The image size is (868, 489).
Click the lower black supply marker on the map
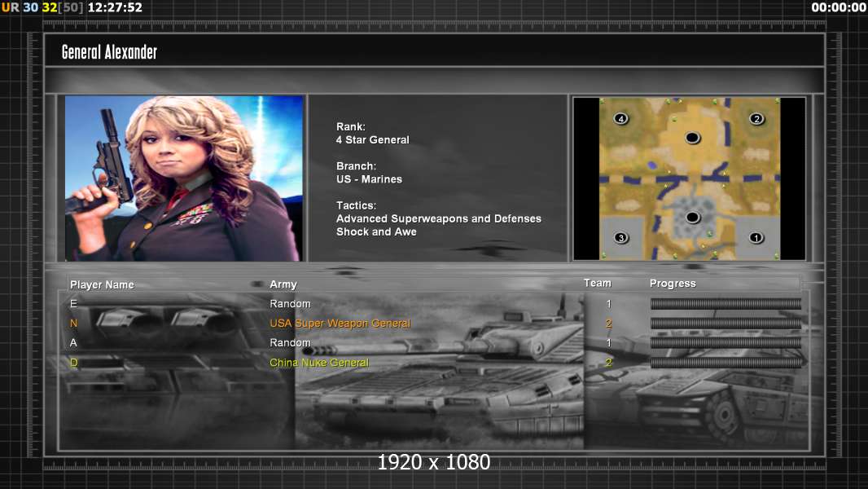692,217
